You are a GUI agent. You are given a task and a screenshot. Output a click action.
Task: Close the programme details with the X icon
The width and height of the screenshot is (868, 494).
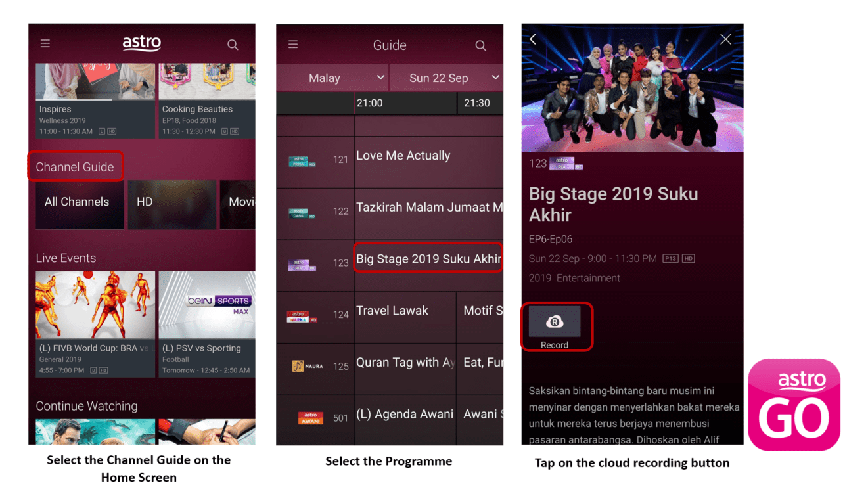(x=725, y=39)
